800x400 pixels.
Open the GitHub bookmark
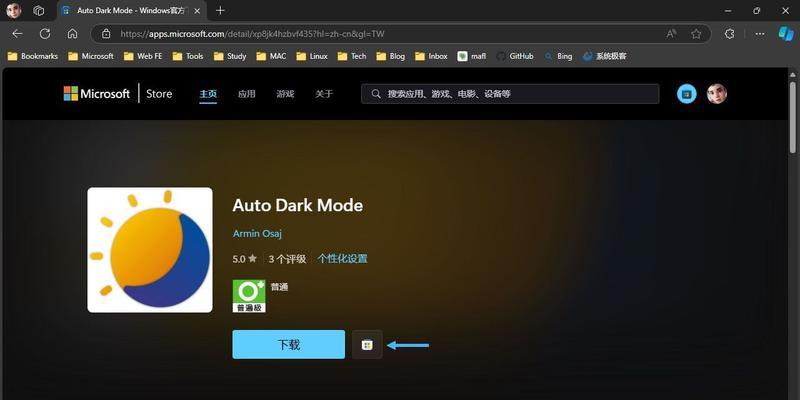514,56
